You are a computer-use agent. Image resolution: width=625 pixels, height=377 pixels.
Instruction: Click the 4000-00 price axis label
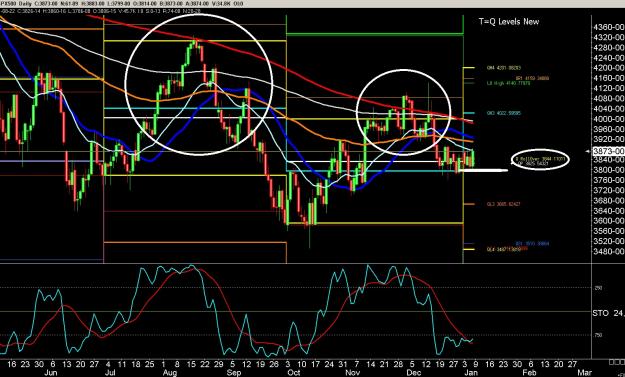click(608, 119)
